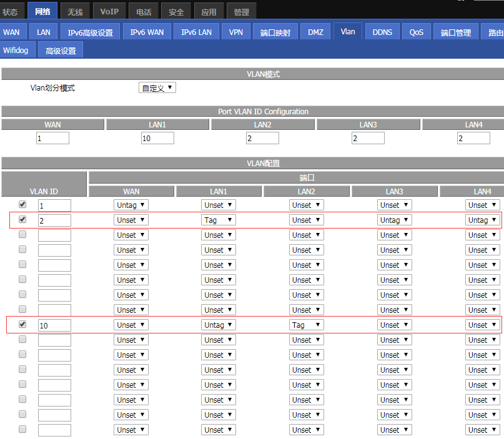Click the WAN port VLAN ID field

click(x=52, y=138)
